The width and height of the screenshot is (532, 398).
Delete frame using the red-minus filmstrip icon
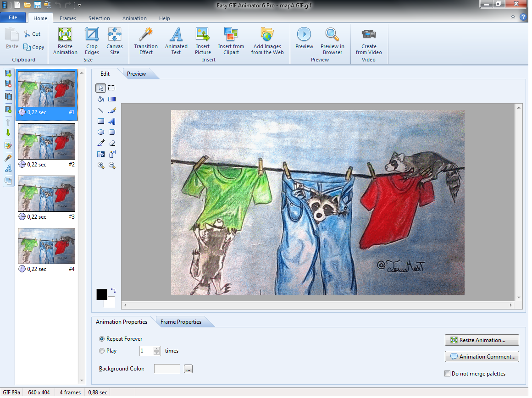pyautogui.click(x=8, y=84)
